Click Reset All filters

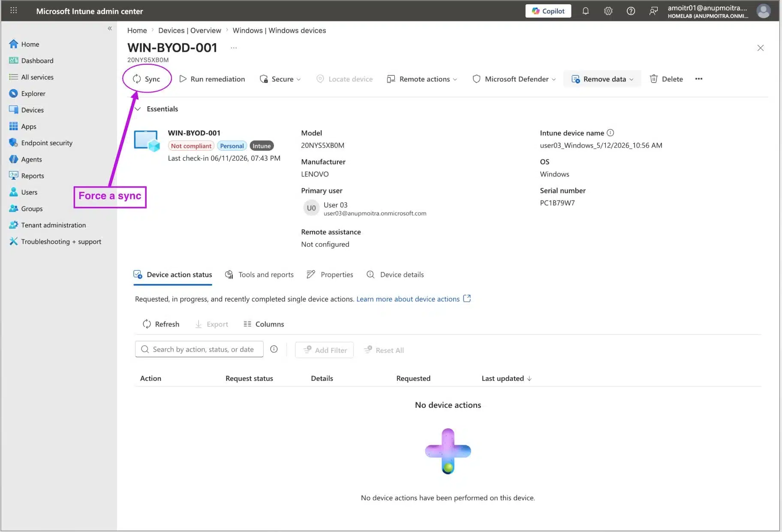click(x=384, y=350)
